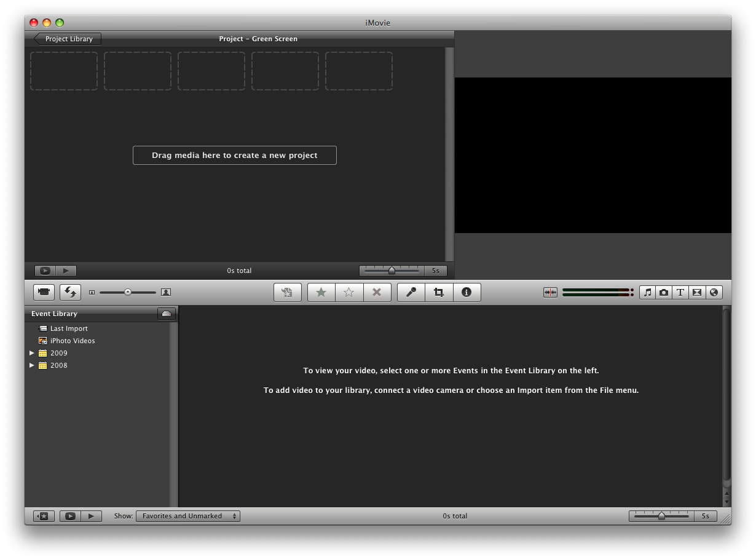Select iPhoto Videos in Event Library
This screenshot has height=559, width=756.
(73, 341)
